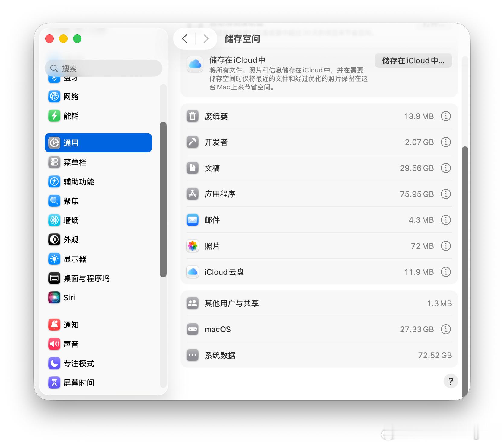Open info for 照片 storage
This screenshot has width=504, height=445.
coord(446,246)
